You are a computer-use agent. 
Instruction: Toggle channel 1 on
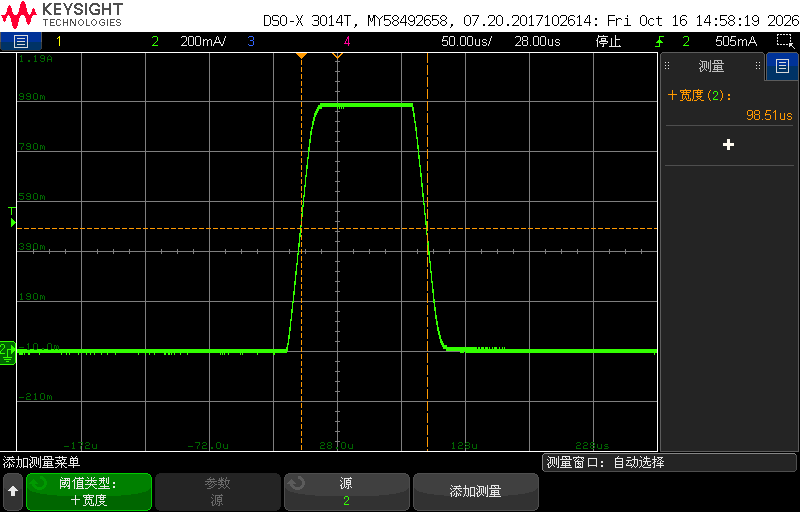pyautogui.click(x=59, y=41)
